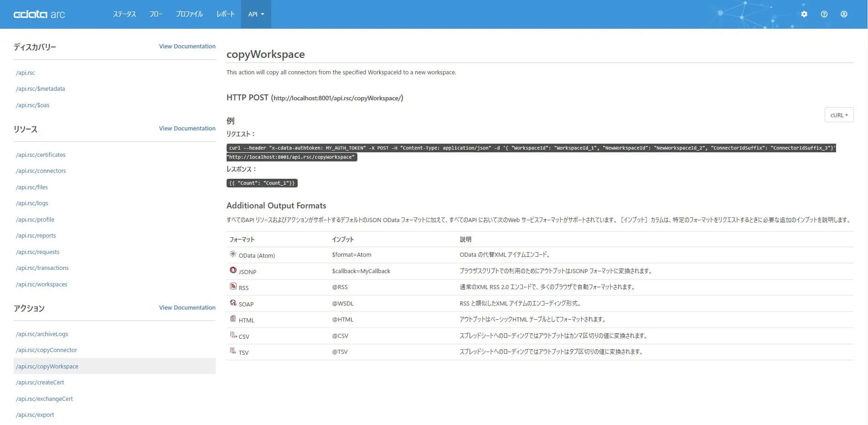
Task: Click the HTML format icon
Action: (x=233, y=319)
